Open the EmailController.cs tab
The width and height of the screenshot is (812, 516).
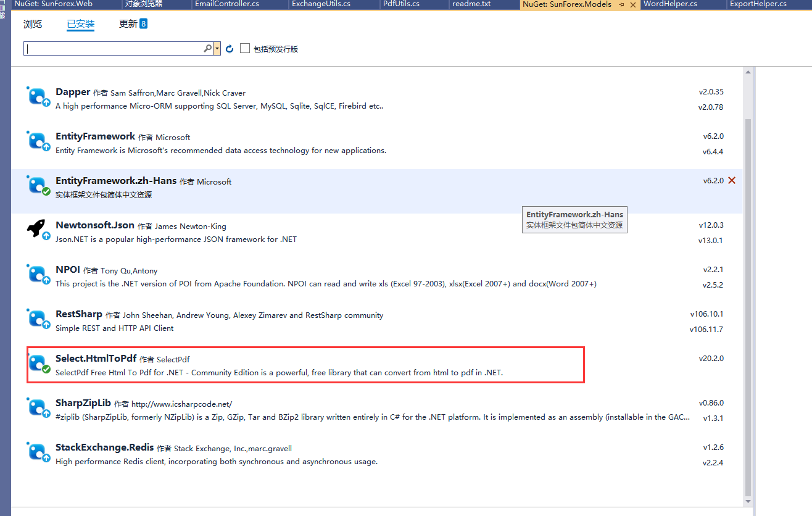coord(226,4)
